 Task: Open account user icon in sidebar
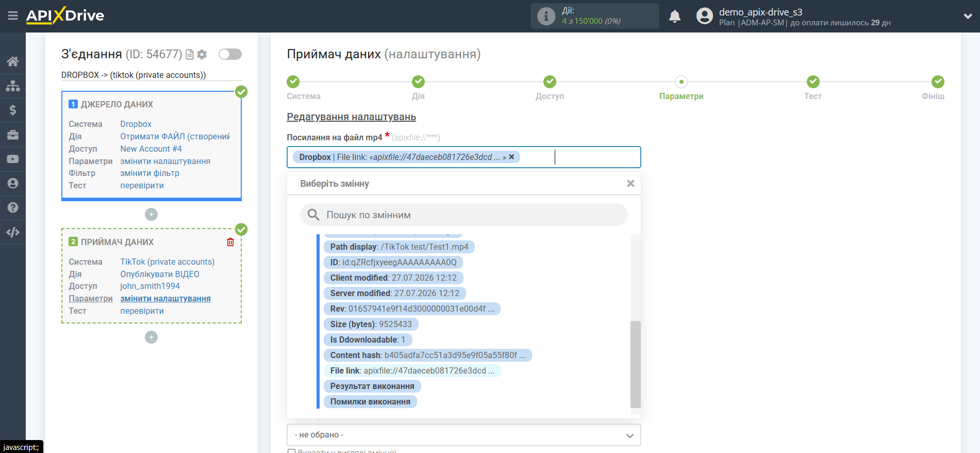tap(13, 183)
